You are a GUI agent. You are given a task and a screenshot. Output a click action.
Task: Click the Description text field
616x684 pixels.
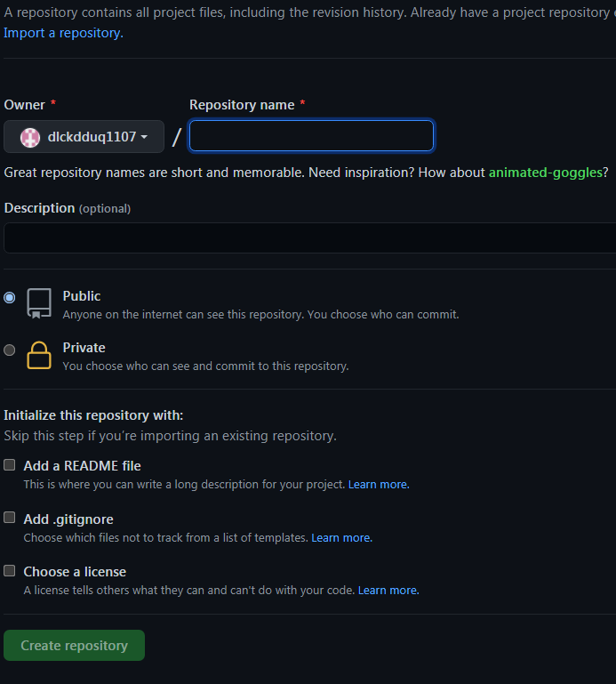(309, 237)
